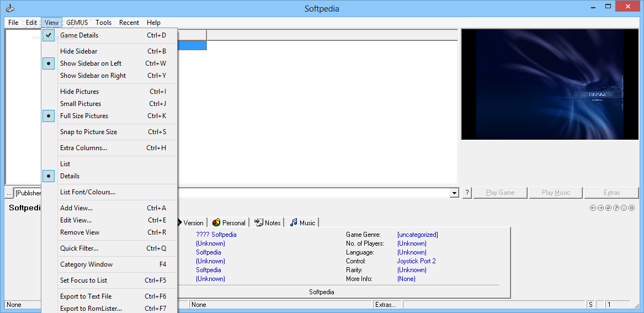
Task: Toggle the Game Details checkmark entry
Action: [x=110, y=35]
